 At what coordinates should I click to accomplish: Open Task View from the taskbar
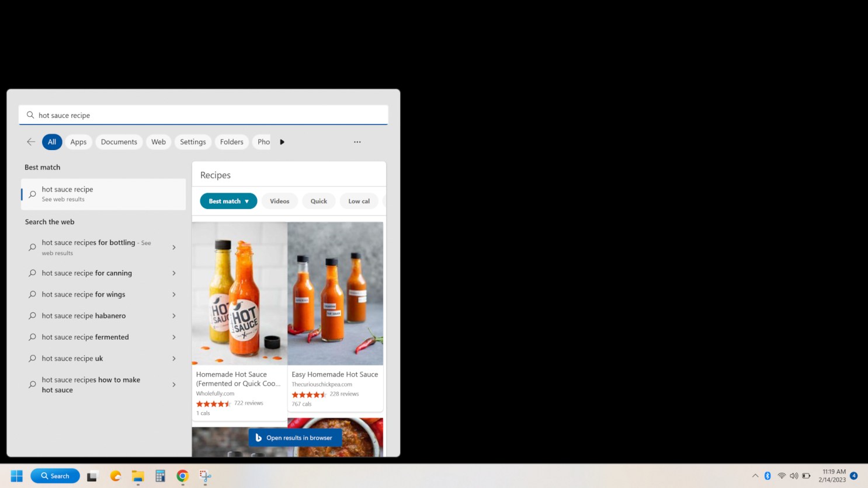pos(92,476)
